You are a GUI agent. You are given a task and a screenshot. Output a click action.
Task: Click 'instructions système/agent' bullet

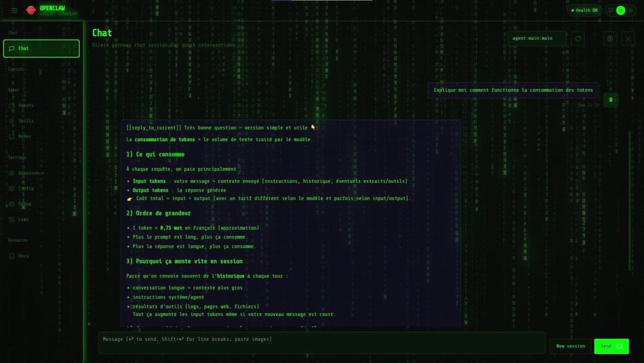coord(166,297)
